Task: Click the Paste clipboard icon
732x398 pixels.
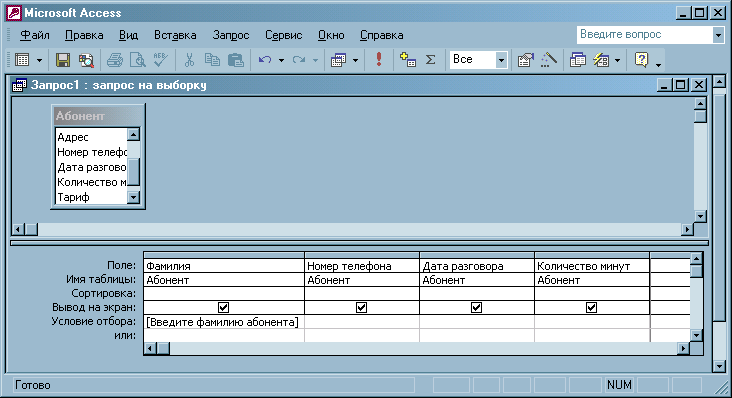Action: (236, 60)
